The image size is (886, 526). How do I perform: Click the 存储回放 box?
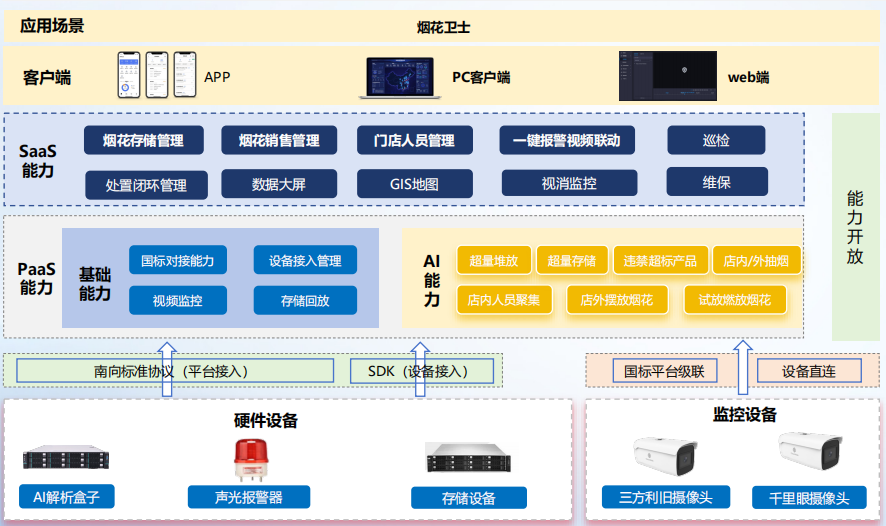tap(305, 300)
